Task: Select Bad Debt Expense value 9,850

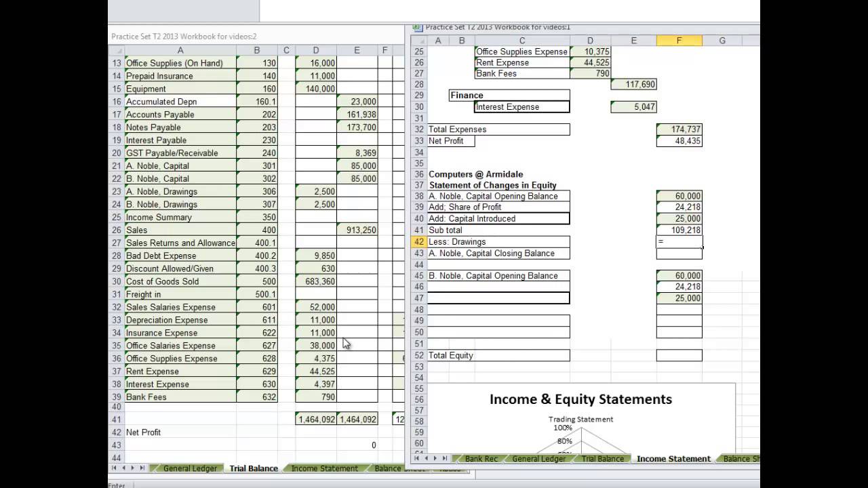Action: pyautogui.click(x=316, y=256)
